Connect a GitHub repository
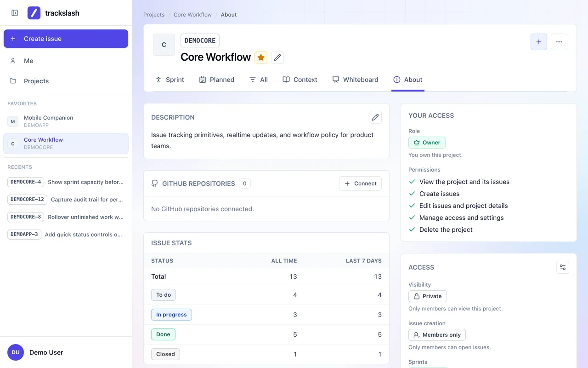Viewport: 588px width, 368px height. click(361, 184)
